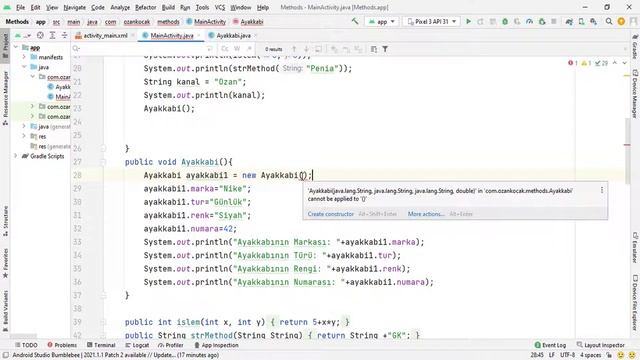Open more options in error tooltip
This screenshot has height=360, width=640.
[602, 190]
